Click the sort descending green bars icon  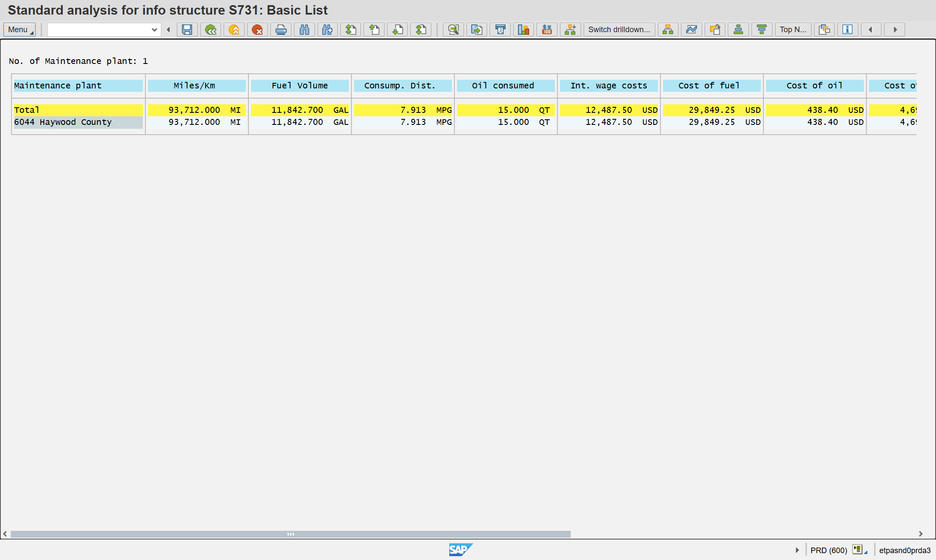click(x=762, y=30)
